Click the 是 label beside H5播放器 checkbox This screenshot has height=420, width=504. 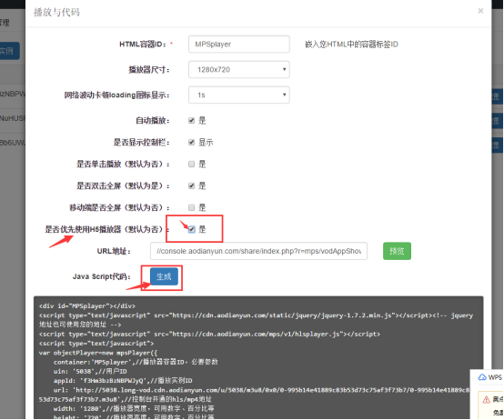coord(202,229)
